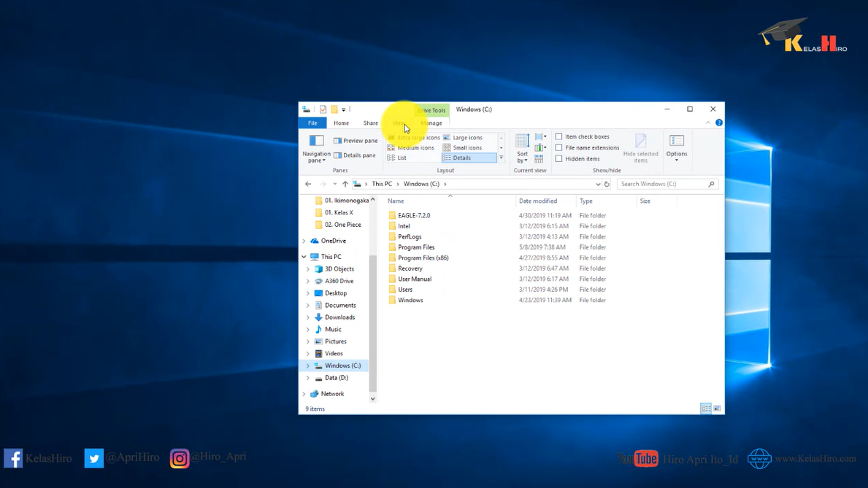The height and width of the screenshot is (488, 868).
Task: Expand the OneDrive tree node
Action: [304, 241]
